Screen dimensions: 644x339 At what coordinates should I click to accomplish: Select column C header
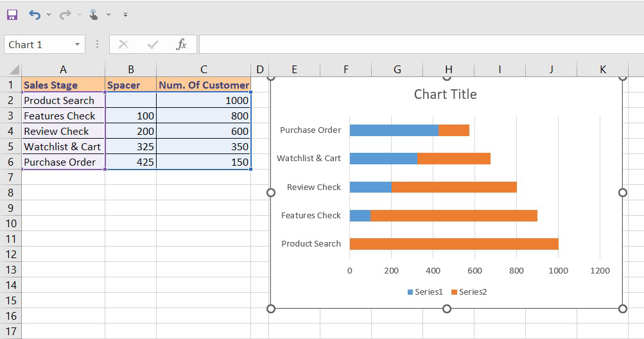204,69
